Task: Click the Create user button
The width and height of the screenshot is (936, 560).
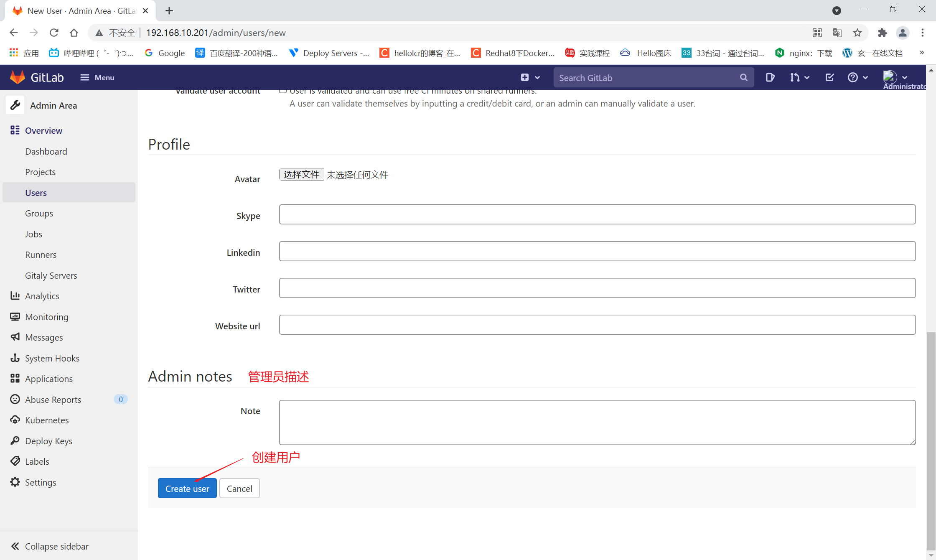Action: (x=187, y=488)
